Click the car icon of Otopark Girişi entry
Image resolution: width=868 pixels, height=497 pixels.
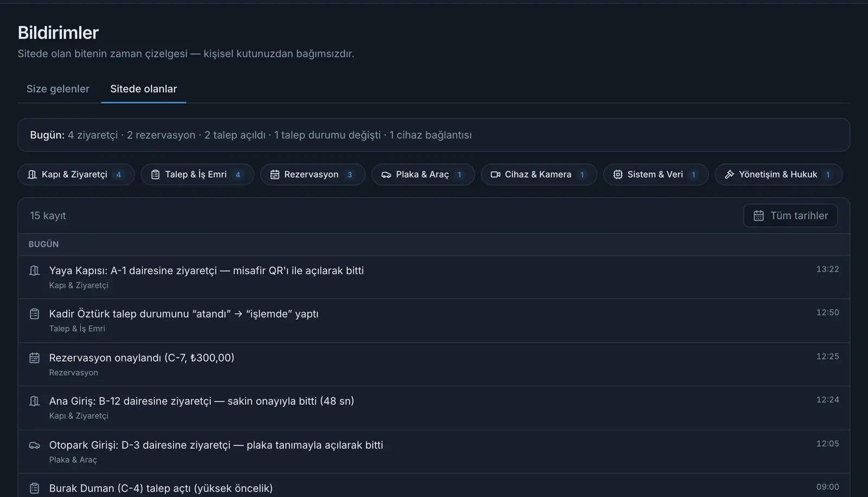click(34, 445)
